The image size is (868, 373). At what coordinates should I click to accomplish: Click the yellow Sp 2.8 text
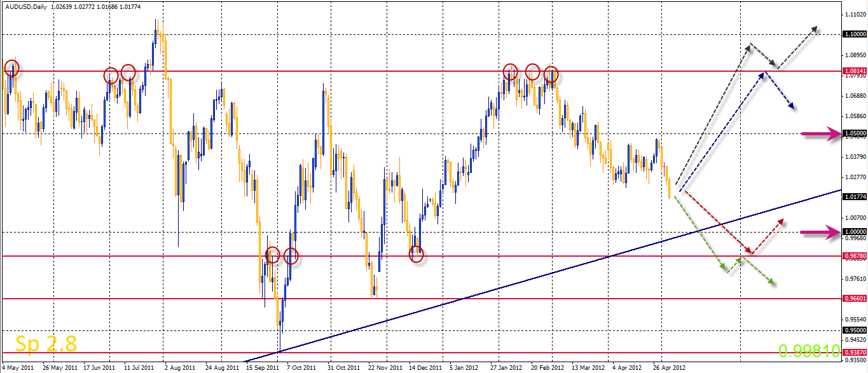tap(46, 344)
